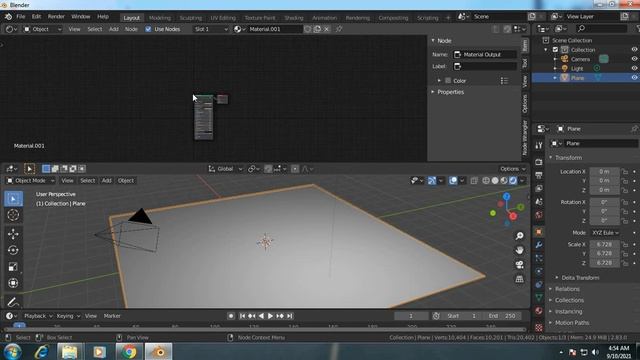
Task: Switch to rendered viewport shading
Action: pyautogui.click(x=513, y=180)
